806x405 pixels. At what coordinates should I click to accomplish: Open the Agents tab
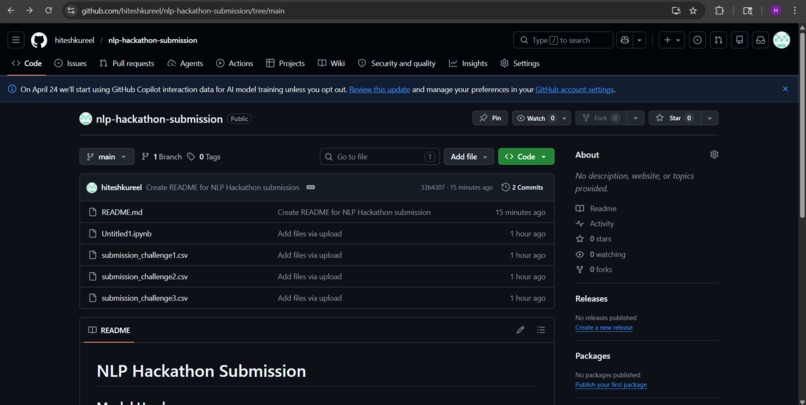click(x=185, y=63)
